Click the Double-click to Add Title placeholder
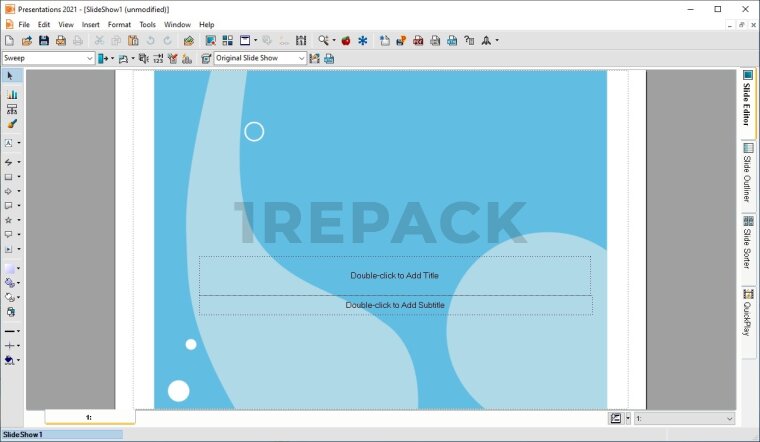Viewport: 760px width, 442px height. [x=394, y=275]
